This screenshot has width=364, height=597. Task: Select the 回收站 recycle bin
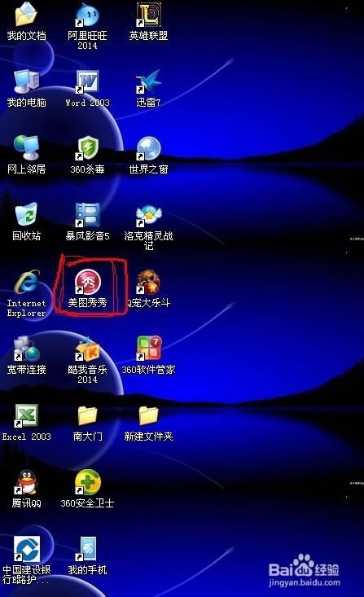click(x=26, y=215)
